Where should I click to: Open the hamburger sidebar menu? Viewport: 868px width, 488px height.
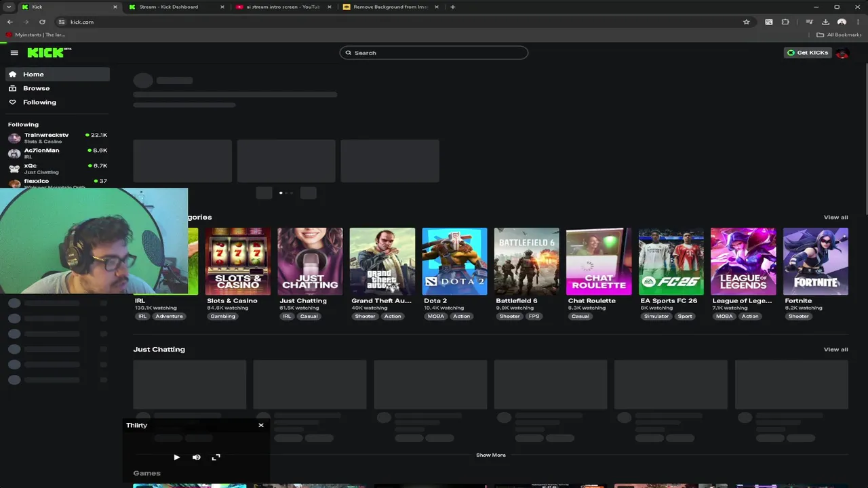click(x=14, y=53)
